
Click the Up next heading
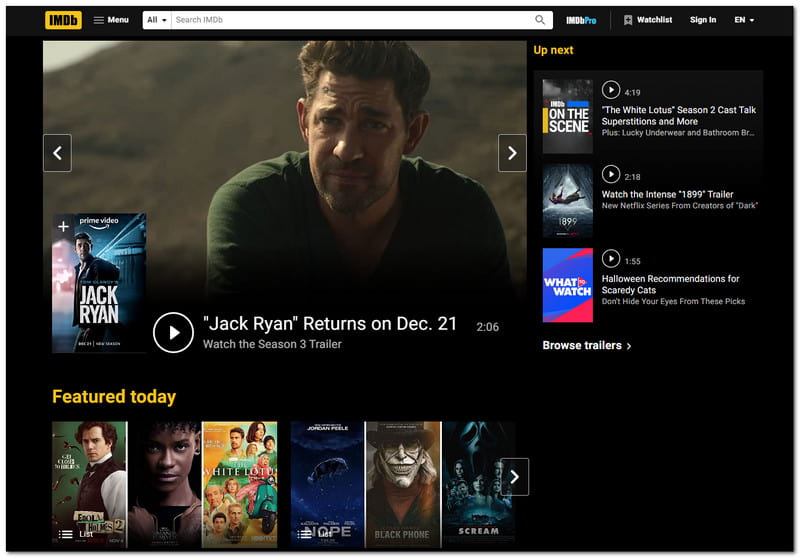coord(553,50)
